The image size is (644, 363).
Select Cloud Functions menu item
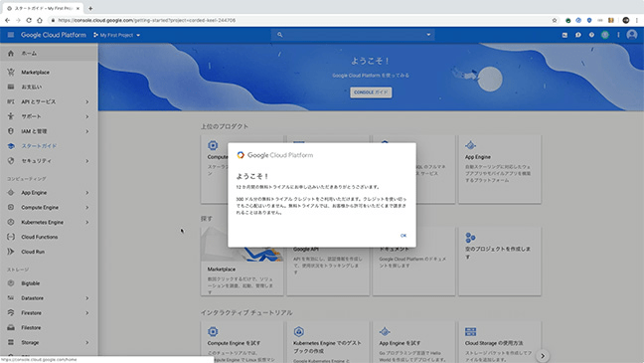tap(49, 237)
